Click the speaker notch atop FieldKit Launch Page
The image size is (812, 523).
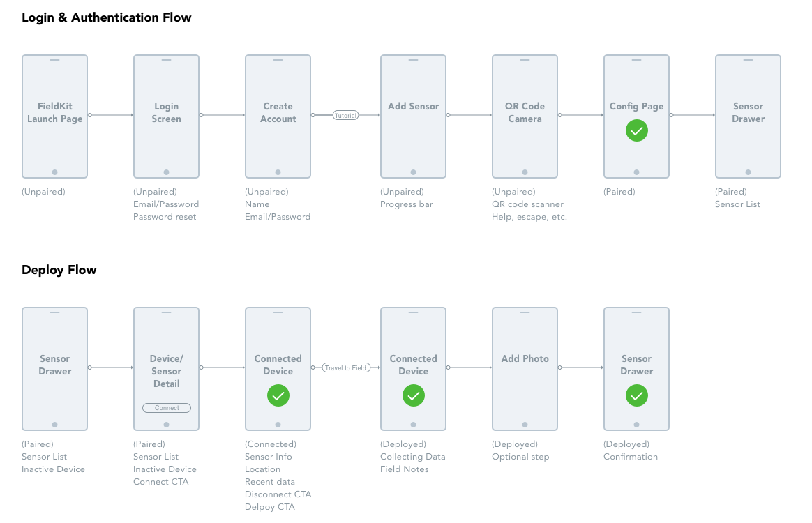coord(54,60)
